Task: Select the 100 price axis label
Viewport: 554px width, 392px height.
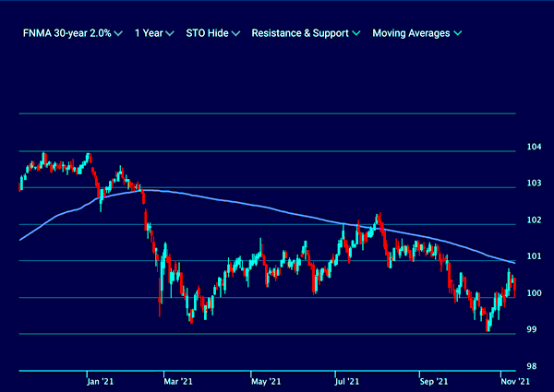Action: (534, 293)
